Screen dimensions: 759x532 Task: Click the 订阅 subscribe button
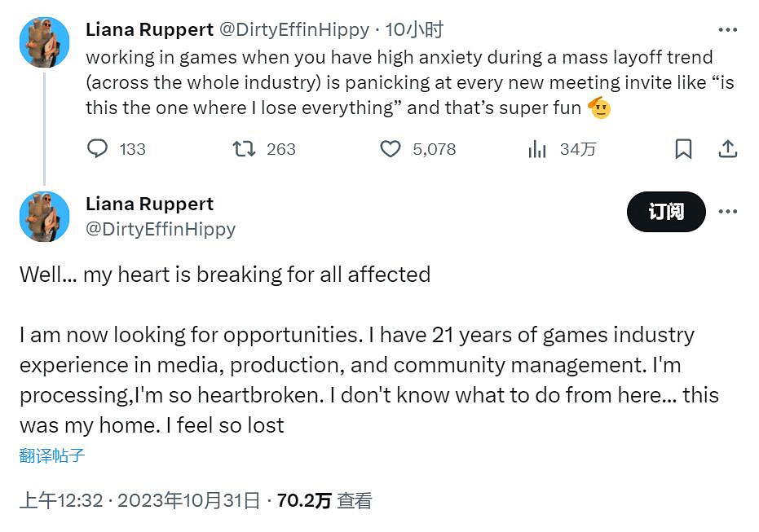666,212
